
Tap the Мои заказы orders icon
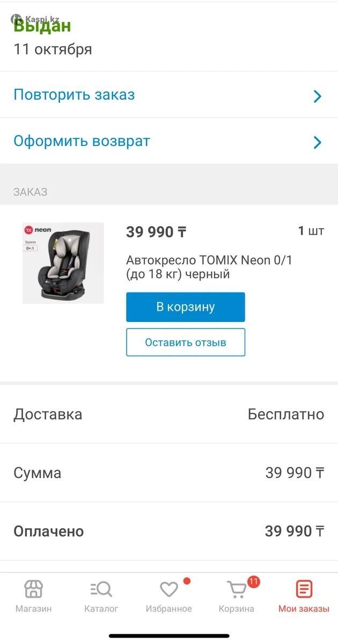pos(304,589)
